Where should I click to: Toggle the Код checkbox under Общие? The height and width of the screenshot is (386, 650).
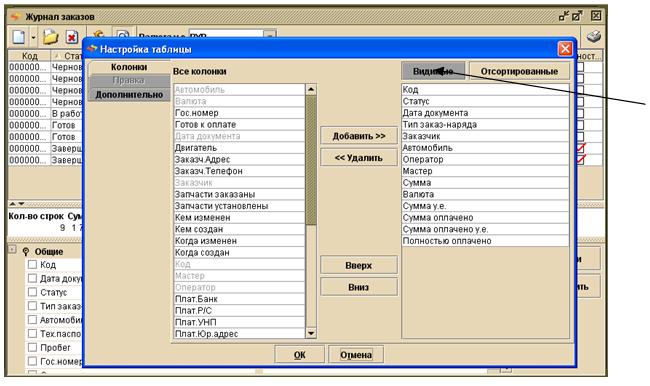(32, 265)
